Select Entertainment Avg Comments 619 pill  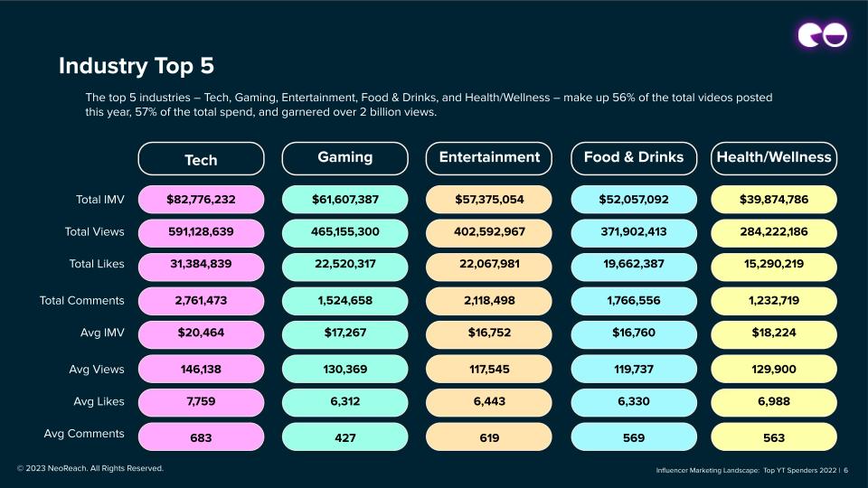tap(489, 437)
